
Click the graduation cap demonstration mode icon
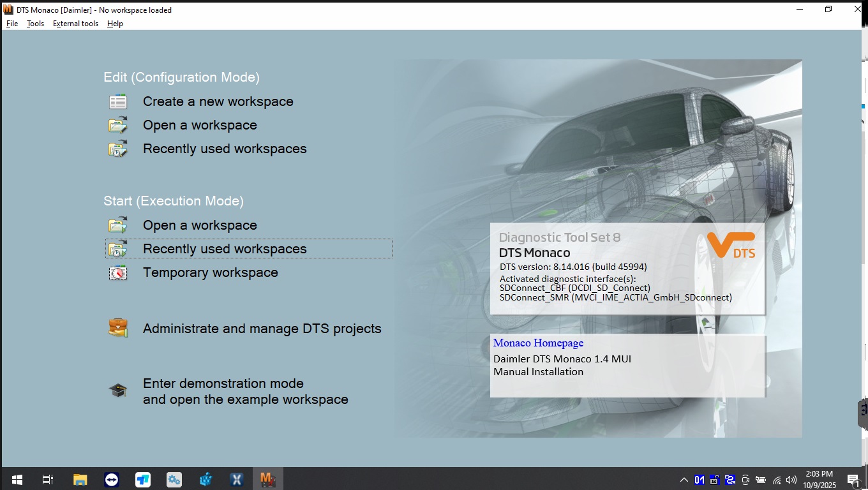tap(118, 391)
